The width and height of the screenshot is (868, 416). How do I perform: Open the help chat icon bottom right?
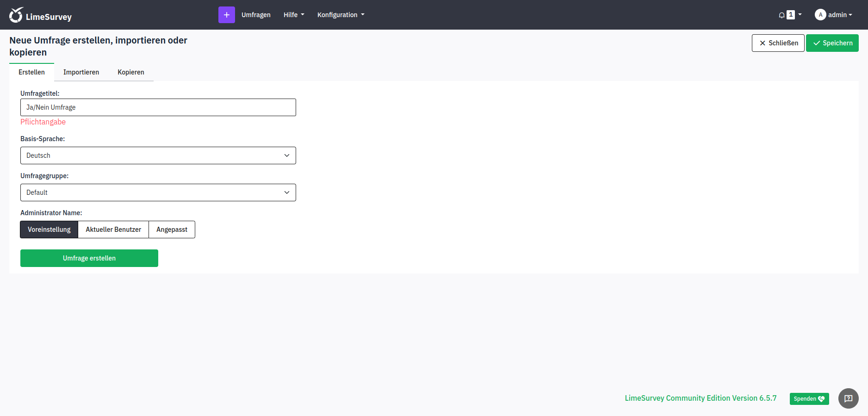click(x=848, y=398)
